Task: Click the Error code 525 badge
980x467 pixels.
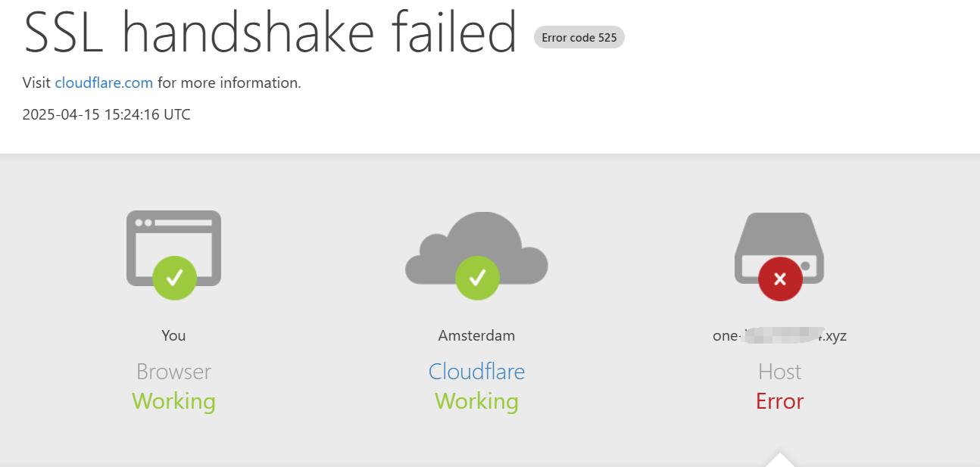Action: (579, 37)
